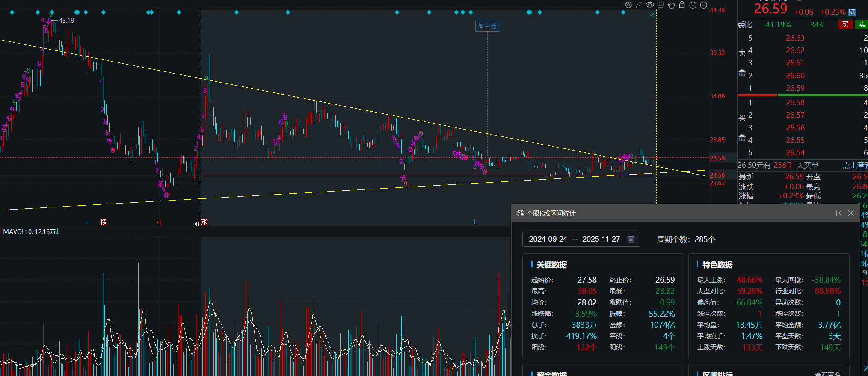Viewport: 868px width, 376px height.
Task: Click the 28.85 price axis label
Action: [x=717, y=140]
